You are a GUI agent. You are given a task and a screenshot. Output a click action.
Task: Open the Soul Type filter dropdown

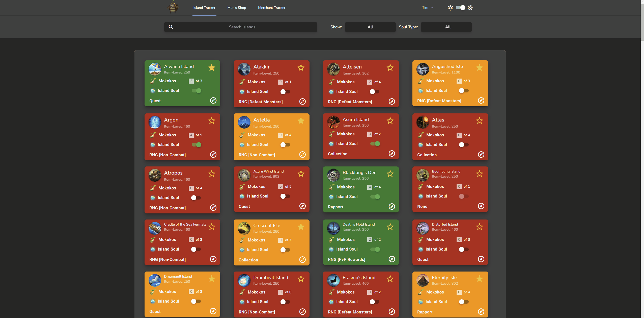tap(446, 27)
